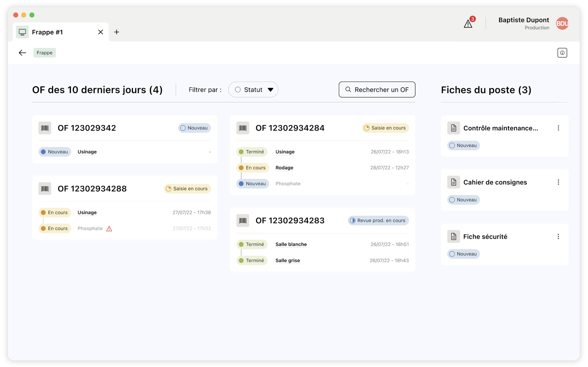Click the monitor icon in Frappe #1 tab
The width and height of the screenshot is (588, 367).
click(22, 32)
